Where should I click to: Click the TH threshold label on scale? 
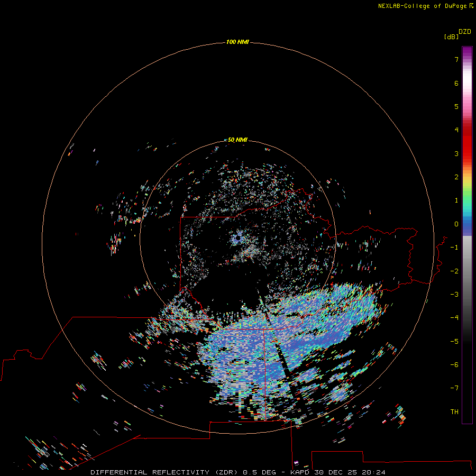coord(454,412)
